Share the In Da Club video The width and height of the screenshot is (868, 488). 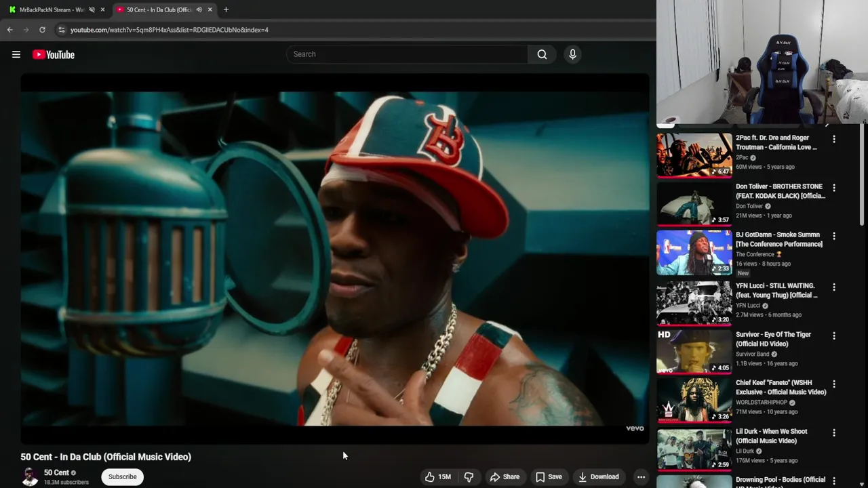[x=505, y=476]
